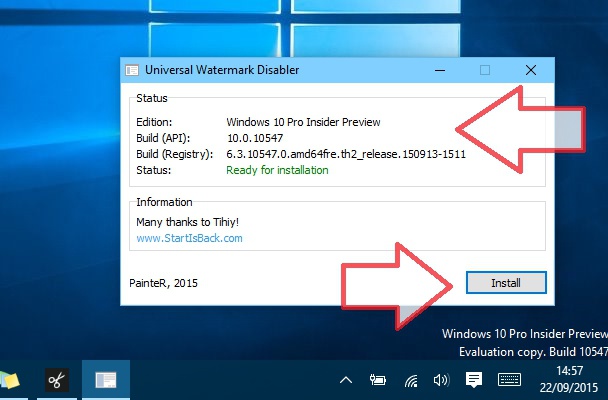
Task: Click the PainteR, 2015 credit label
Action: (163, 283)
